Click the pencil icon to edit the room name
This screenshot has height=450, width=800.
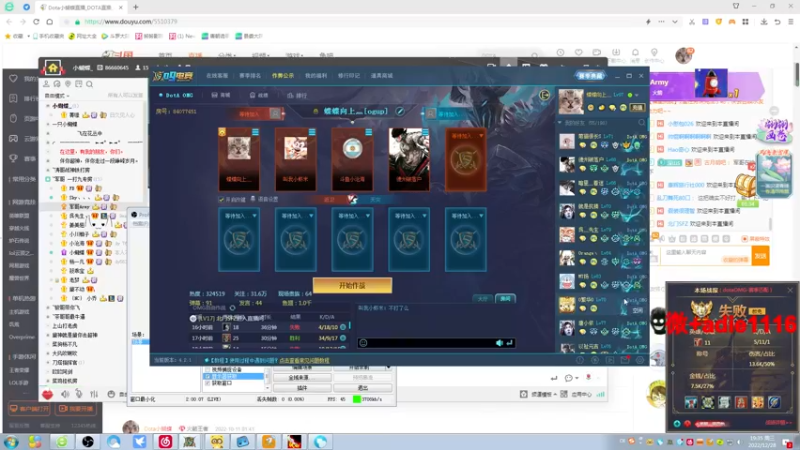(x=400, y=111)
